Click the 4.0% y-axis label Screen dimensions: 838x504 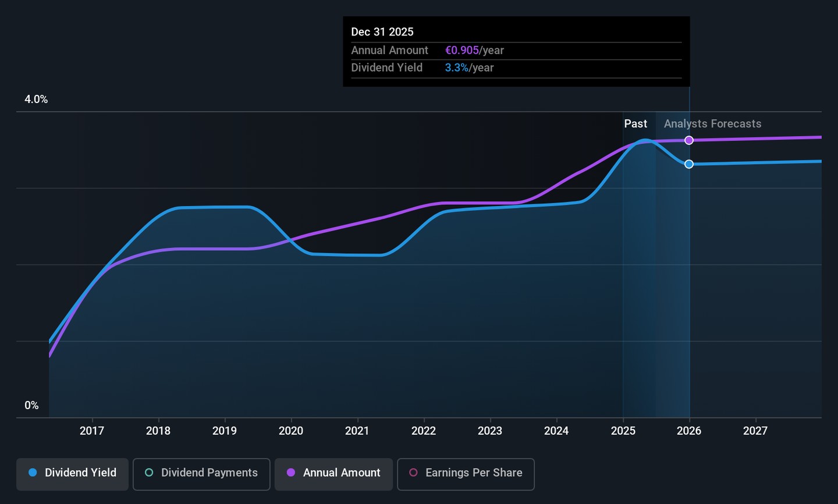pos(36,100)
